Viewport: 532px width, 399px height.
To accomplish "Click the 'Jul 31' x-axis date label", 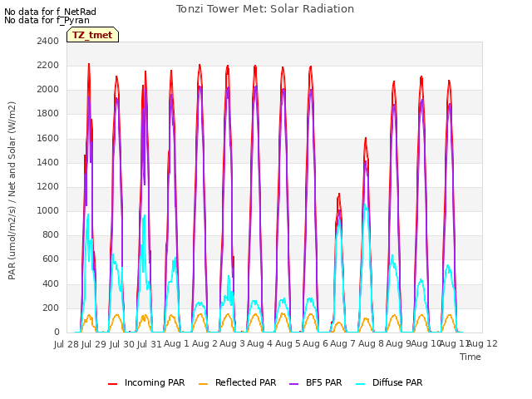I will click(150, 344).
